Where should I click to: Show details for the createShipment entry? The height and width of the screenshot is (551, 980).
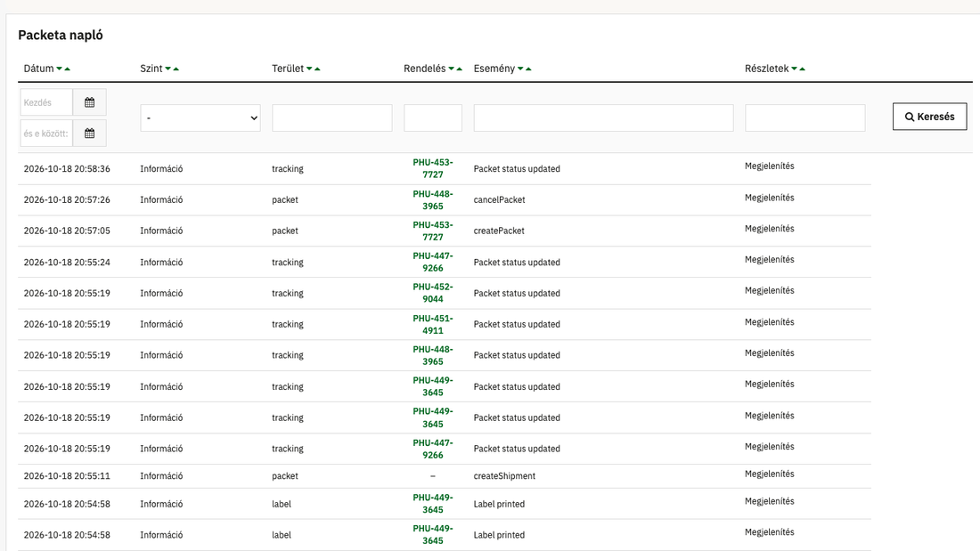[x=770, y=474]
